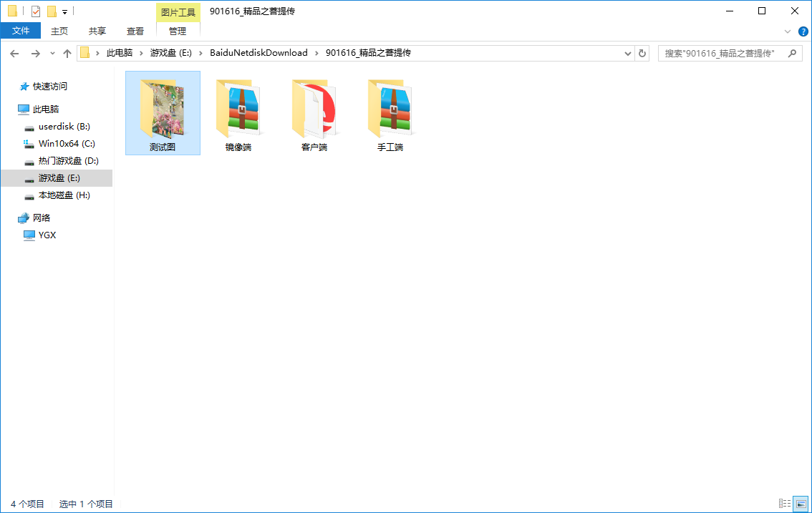Open the Help question mark icon
Viewport: 812px width, 513px height.
803,31
